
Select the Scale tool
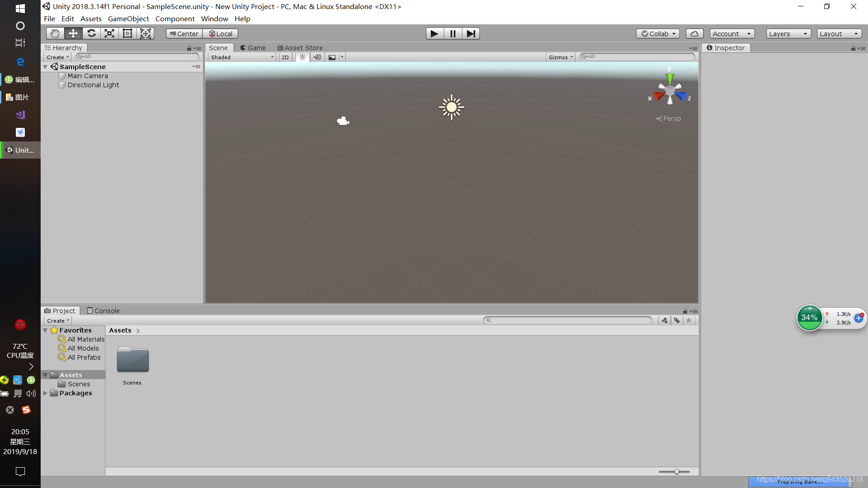[109, 33]
